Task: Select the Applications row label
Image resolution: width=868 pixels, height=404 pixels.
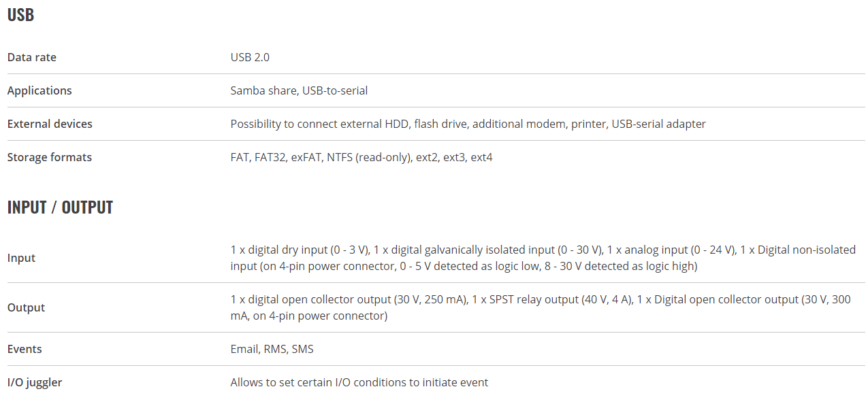Action: tap(39, 90)
